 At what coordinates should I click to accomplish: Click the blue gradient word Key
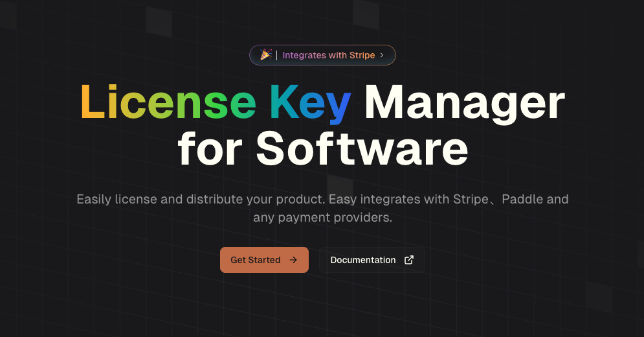[310, 103]
